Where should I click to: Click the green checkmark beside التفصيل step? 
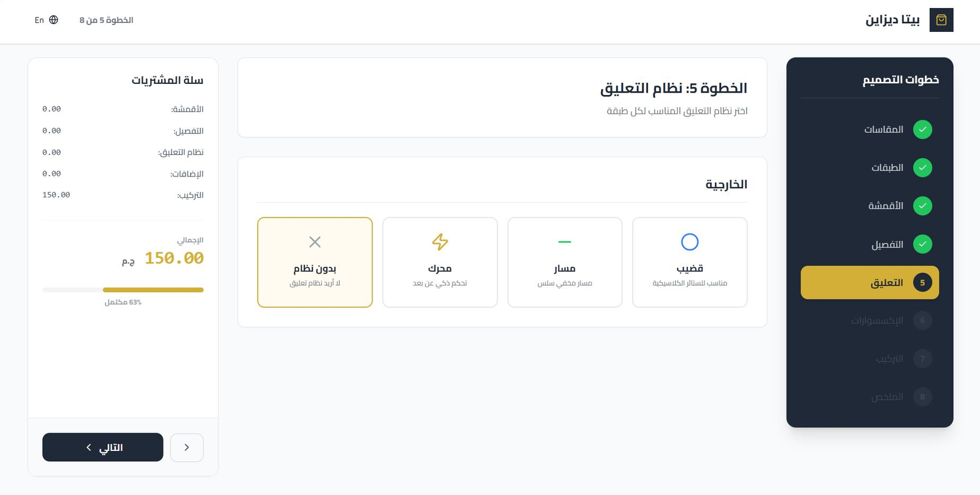pos(922,244)
